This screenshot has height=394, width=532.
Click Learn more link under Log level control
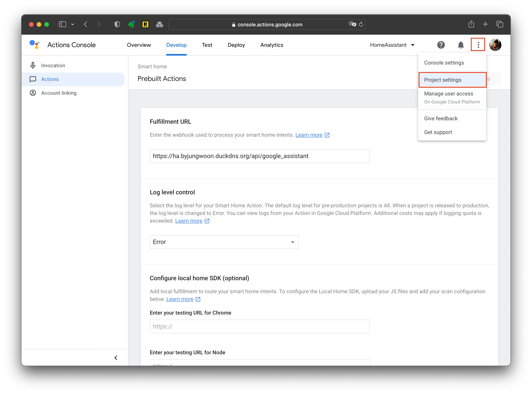tap(188, 221)
